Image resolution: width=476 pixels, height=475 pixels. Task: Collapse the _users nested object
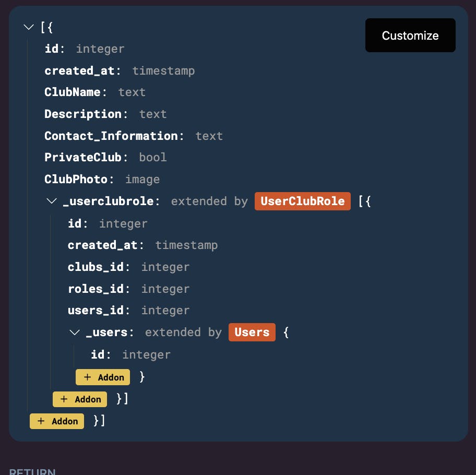point(75,332)
